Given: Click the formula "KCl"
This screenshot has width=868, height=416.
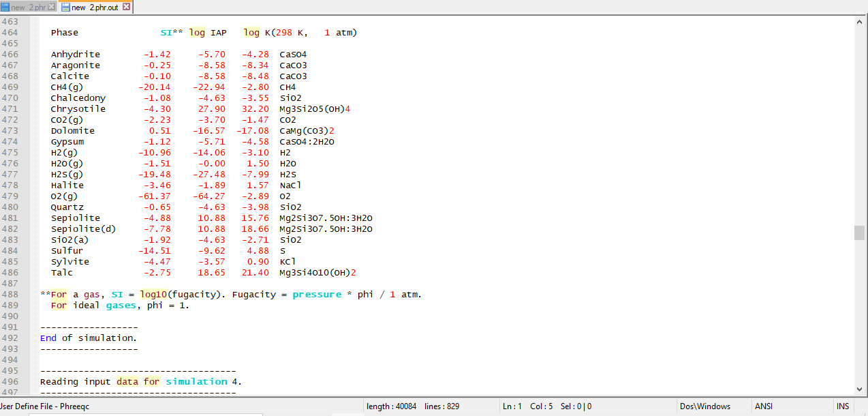Looking at the screenshot, I should point(288,262).
